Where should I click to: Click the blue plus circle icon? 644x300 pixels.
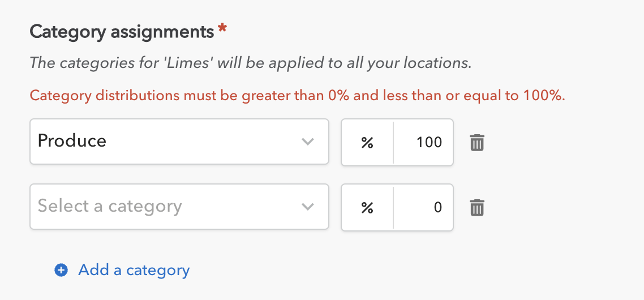(61, 271)
